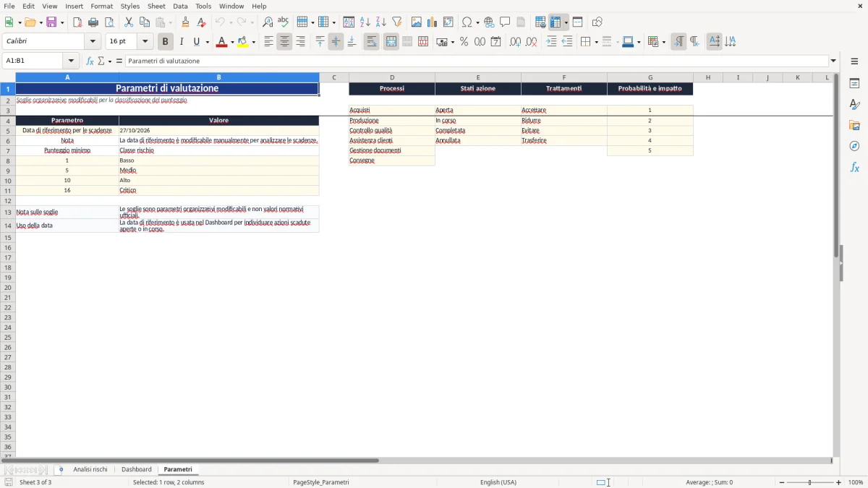Click the zoom in plus button
The image size is (868, 488).
click(839, 482)
